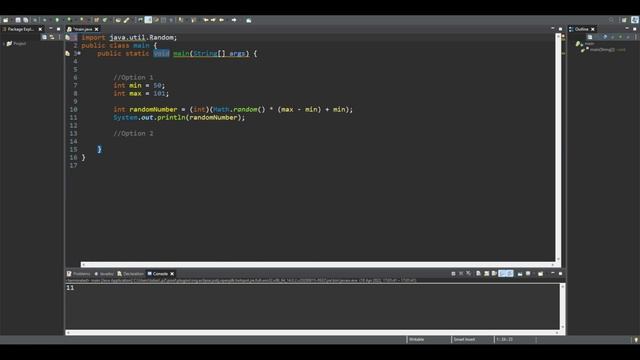Maximize the Console view panel
The image size is (640, 360).
click(560, 273)
